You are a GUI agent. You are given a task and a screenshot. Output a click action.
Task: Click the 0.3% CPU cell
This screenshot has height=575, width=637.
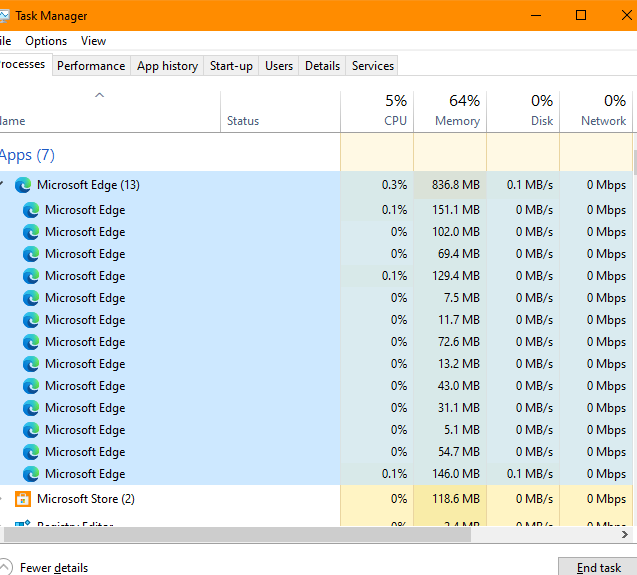[x=377, y=185]
